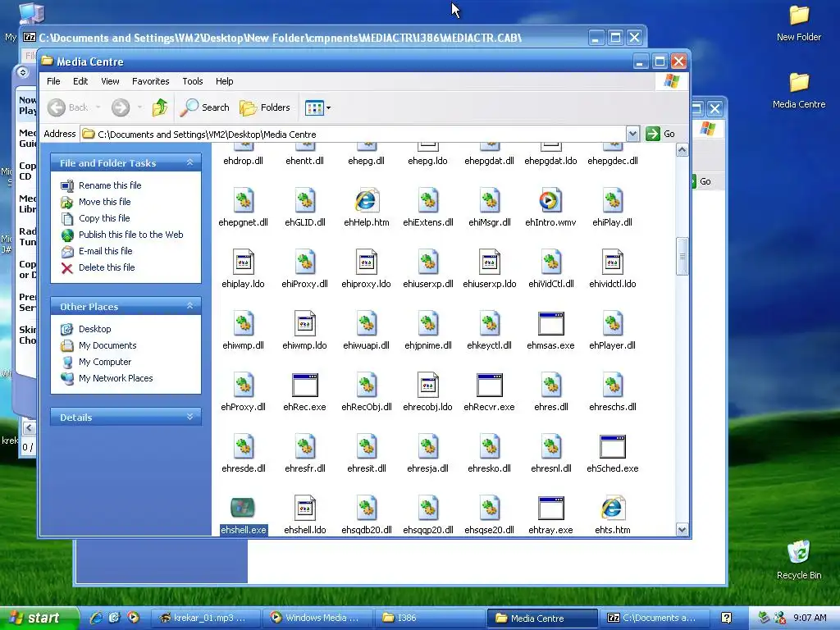Click Move this file

click(104, 202)
